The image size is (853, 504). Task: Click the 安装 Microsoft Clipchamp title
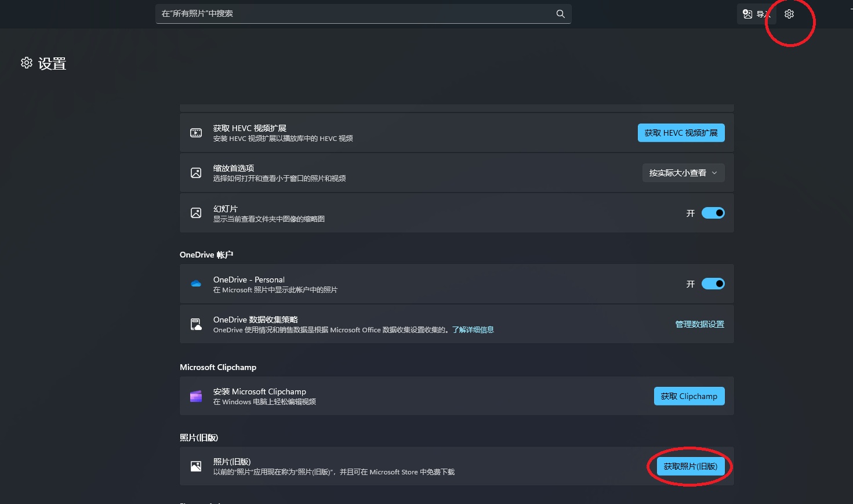[260, 391]
